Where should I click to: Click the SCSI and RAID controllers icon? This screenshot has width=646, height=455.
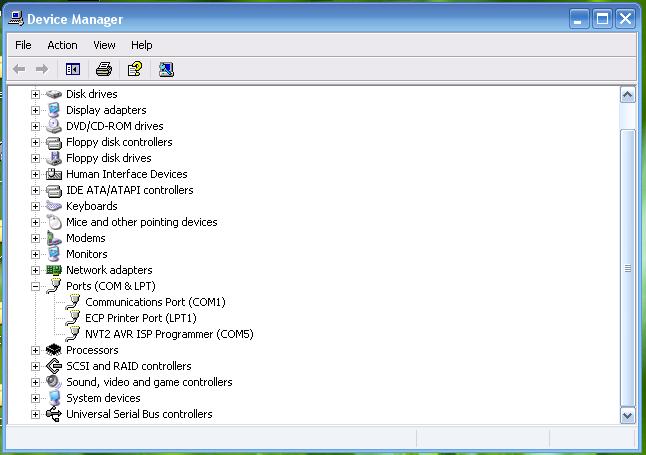(x=54, y=366)
